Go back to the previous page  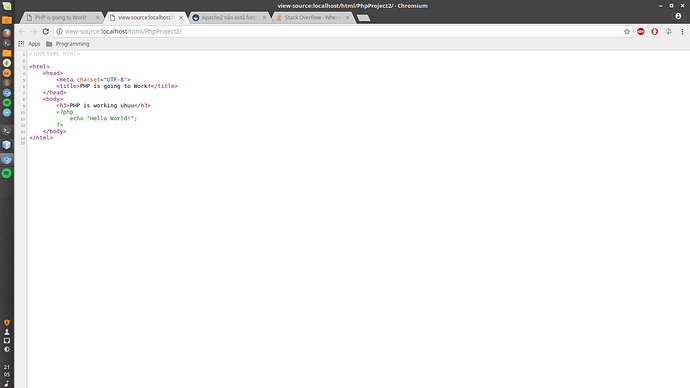(22, 31)
